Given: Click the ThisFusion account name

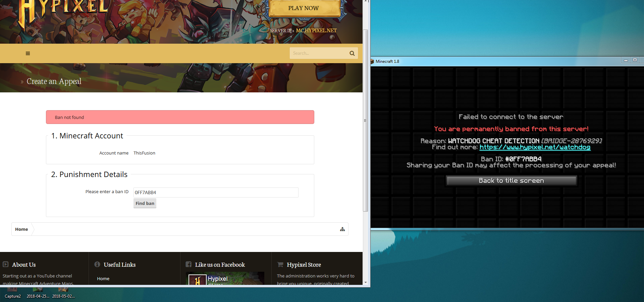Looking at the screenshot, I should click(x=145, y=153).
